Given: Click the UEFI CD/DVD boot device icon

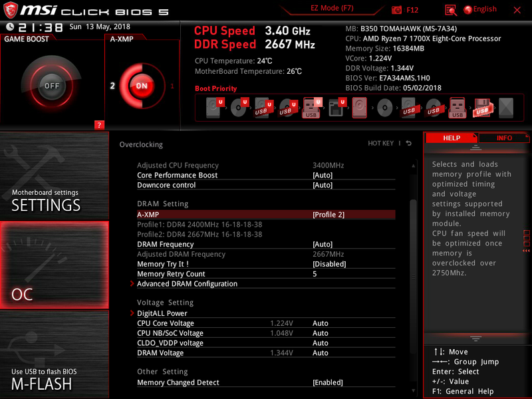Looking at the screenshot, I should click(x=240, y=108).
